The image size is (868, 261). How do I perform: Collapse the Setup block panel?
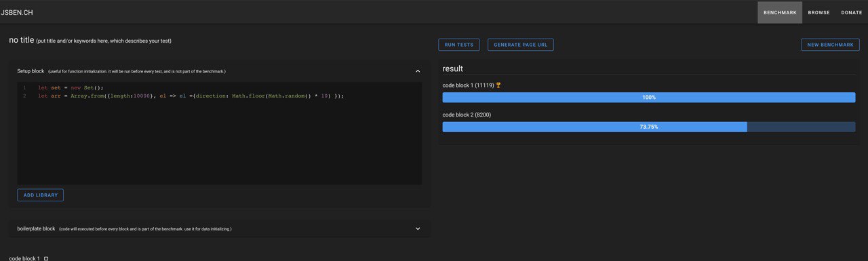pos(418,71)
